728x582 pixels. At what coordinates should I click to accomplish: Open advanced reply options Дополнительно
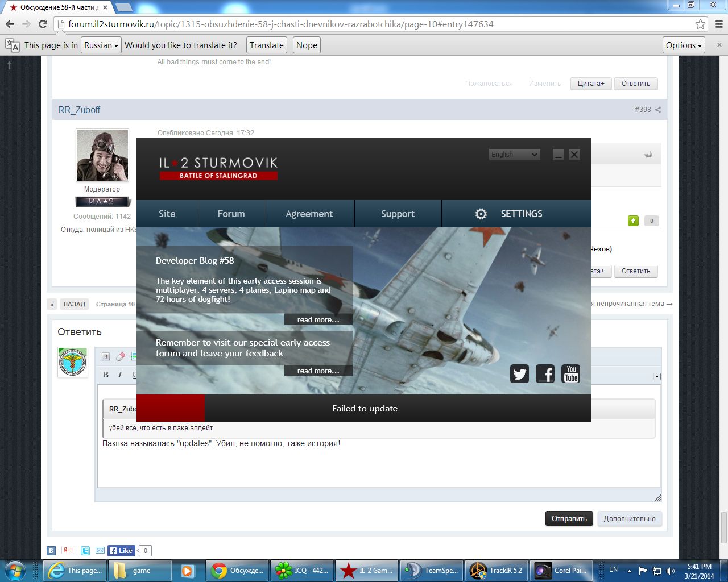point(630,518)
